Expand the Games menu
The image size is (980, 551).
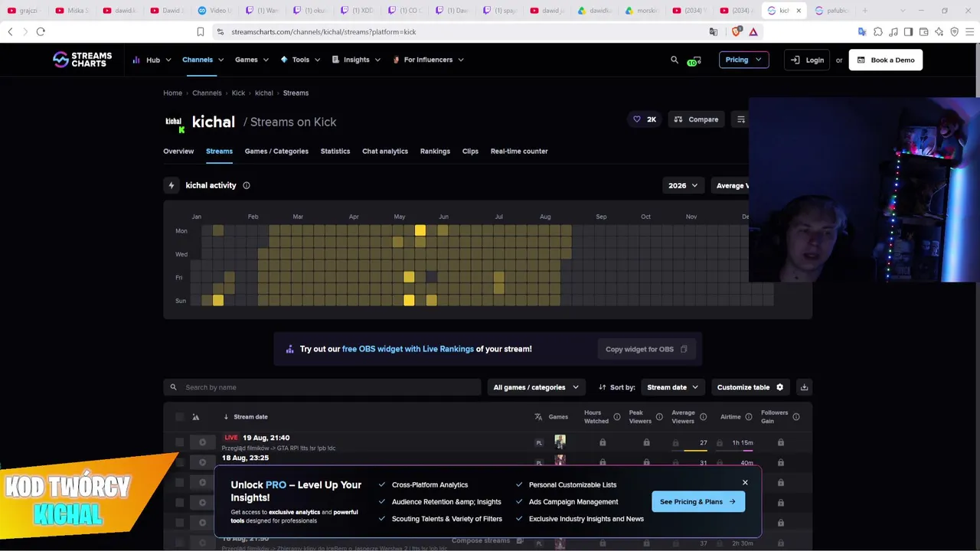[251, 60]
